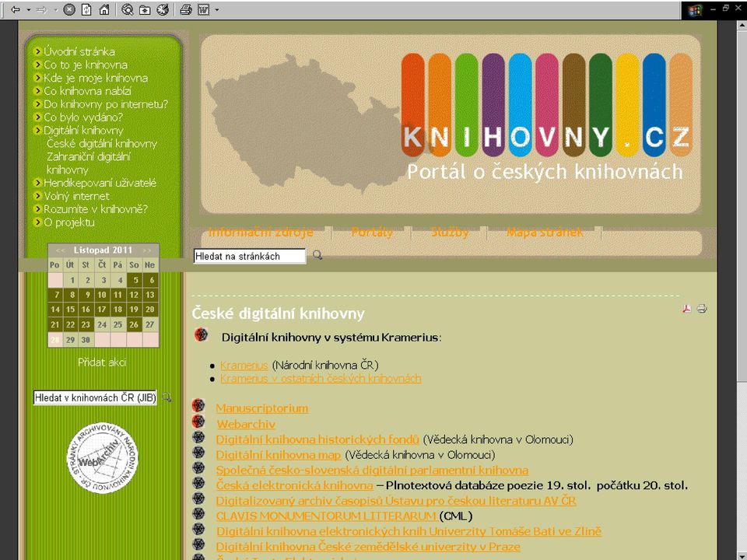Click the KNIHOVNY.CZ portal logo banner
This screenshot has height=560, width=747.
pyautogui.click(x=451, y=124)
